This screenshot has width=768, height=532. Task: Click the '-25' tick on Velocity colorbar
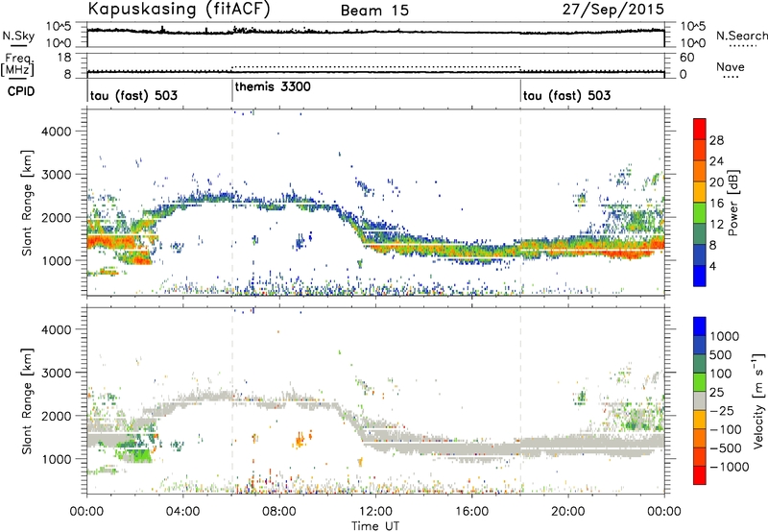(x=723, y=410)
